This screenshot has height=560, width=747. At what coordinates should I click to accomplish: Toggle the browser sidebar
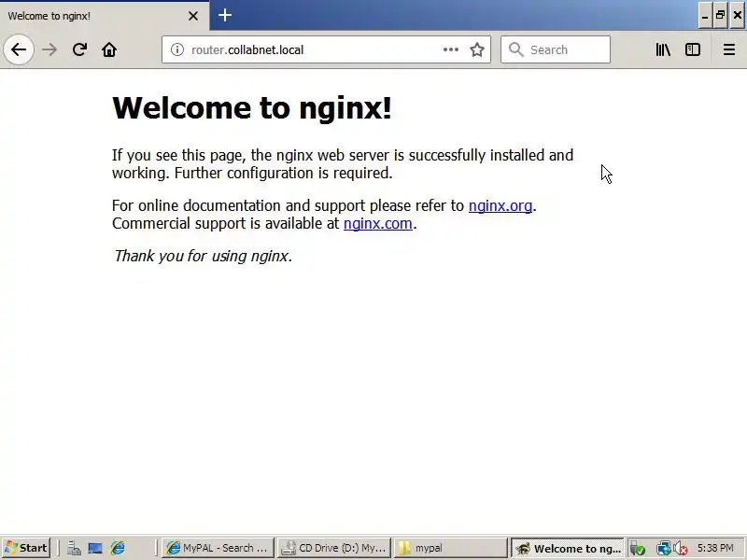[693, 49]
